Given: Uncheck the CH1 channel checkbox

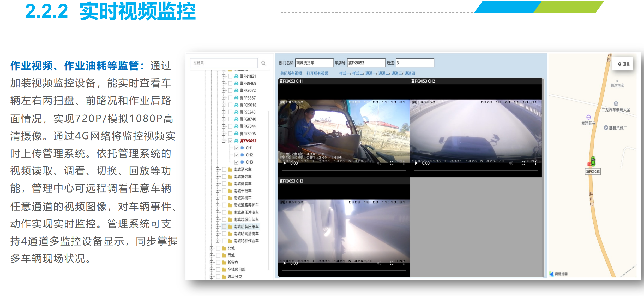Looking at the screenshot, I should click(x=236, y=148).
